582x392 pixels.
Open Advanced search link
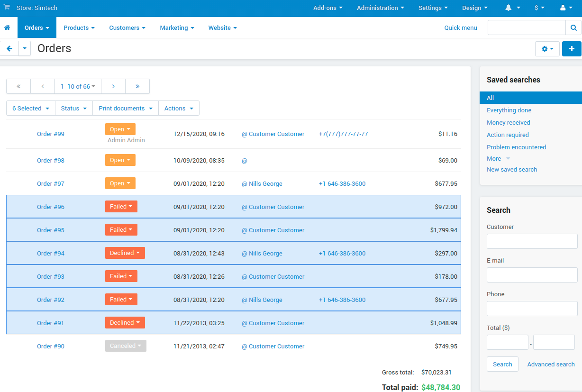(551, 365)
